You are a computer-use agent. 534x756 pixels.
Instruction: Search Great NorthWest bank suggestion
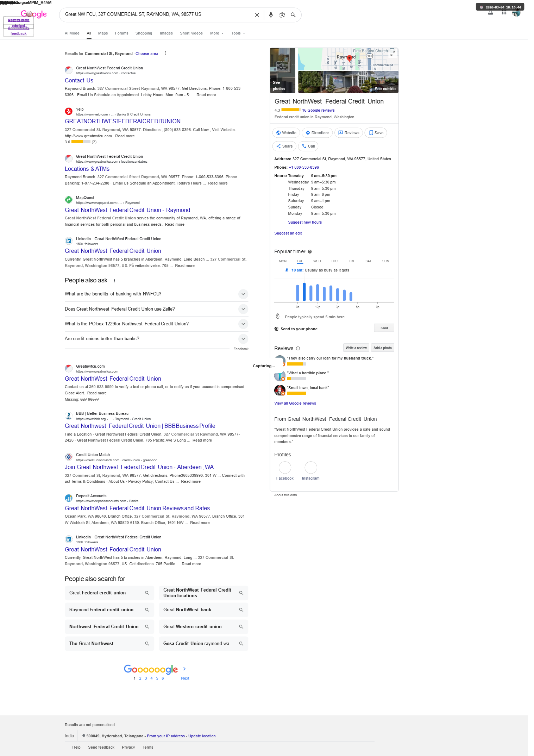pos(203,610)
